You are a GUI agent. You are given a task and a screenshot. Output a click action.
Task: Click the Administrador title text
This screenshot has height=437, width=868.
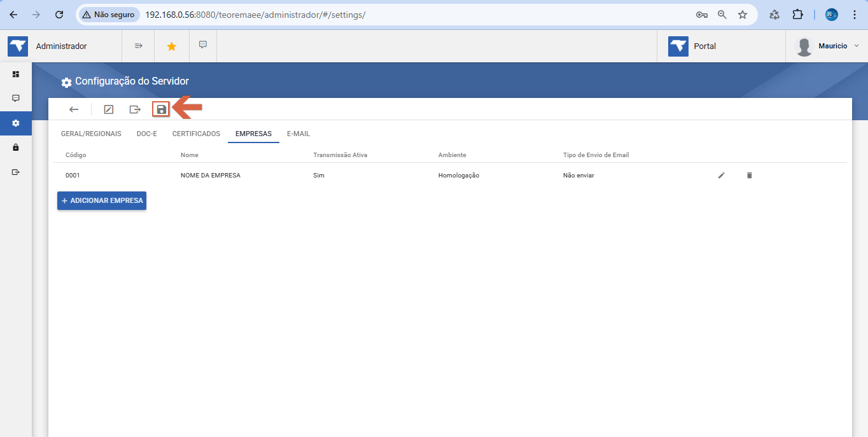click(x=61, y=46)
